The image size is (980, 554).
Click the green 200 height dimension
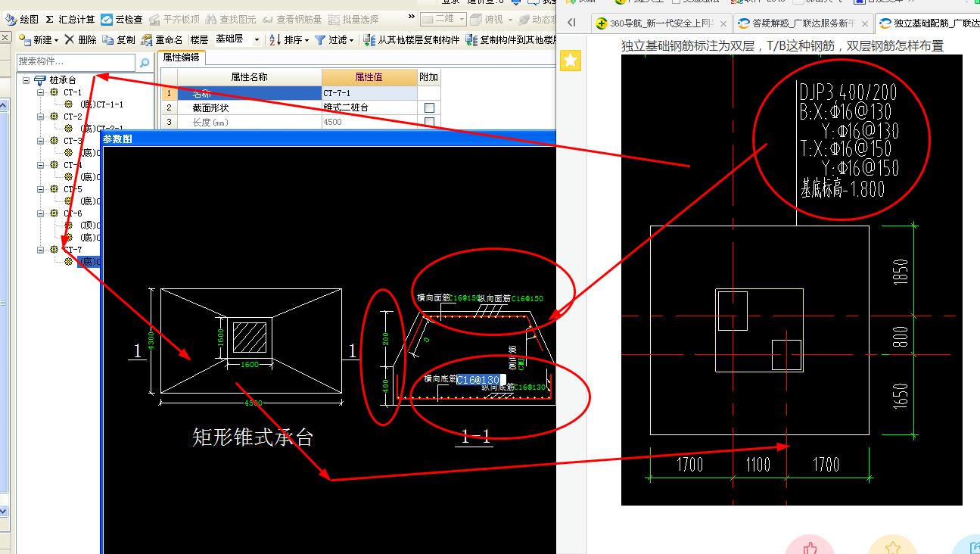click(385, 338)
